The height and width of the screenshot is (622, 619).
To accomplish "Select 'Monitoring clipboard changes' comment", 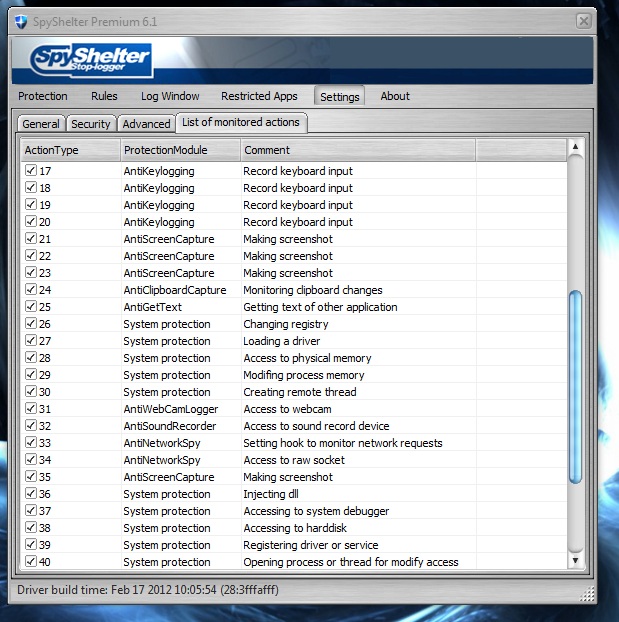I will 313,290.
